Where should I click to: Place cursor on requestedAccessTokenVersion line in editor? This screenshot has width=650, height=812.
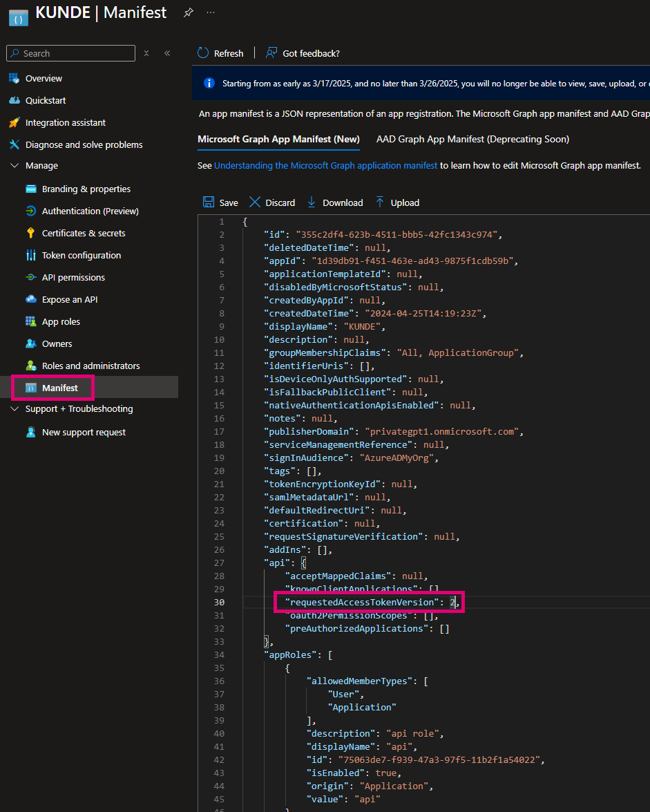coord(366,603)
